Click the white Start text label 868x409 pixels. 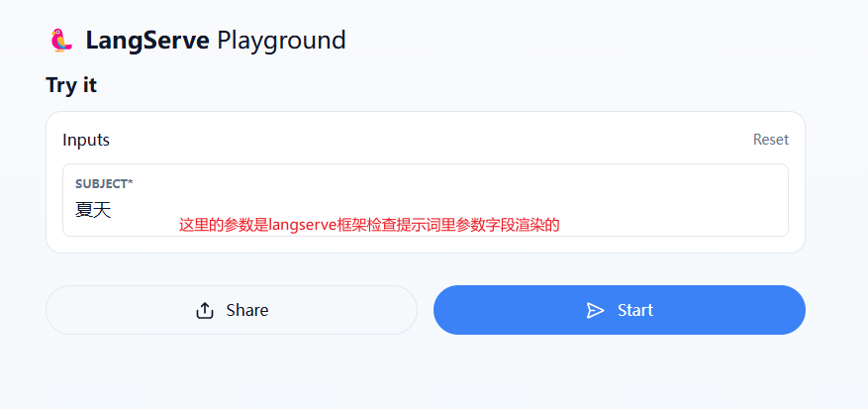coord(635,310)
